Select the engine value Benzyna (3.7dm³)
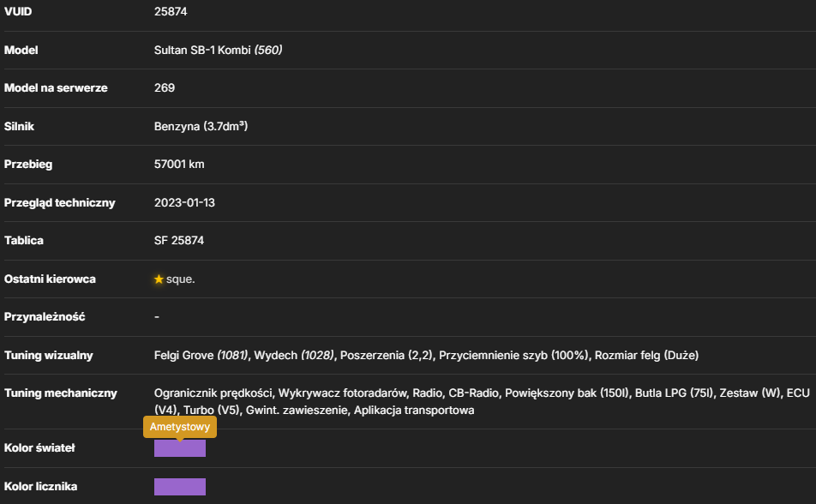This screenshot has width=816, height=504. (201, 127)
